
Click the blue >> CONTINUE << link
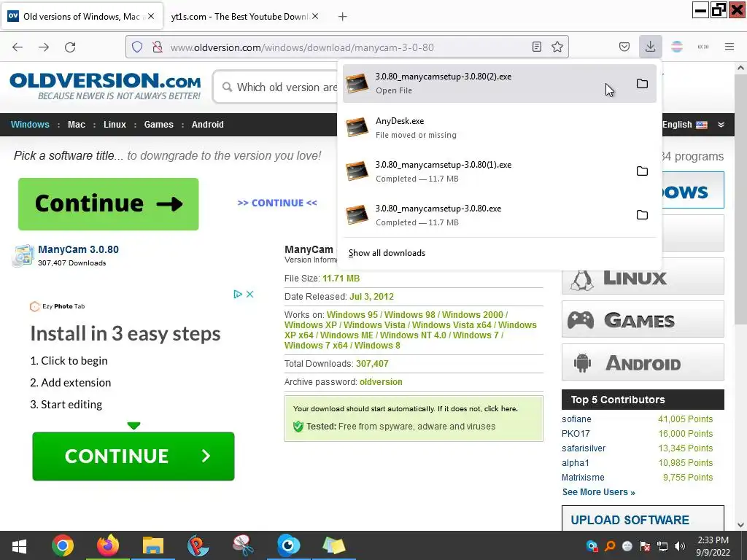pos(277,203)
